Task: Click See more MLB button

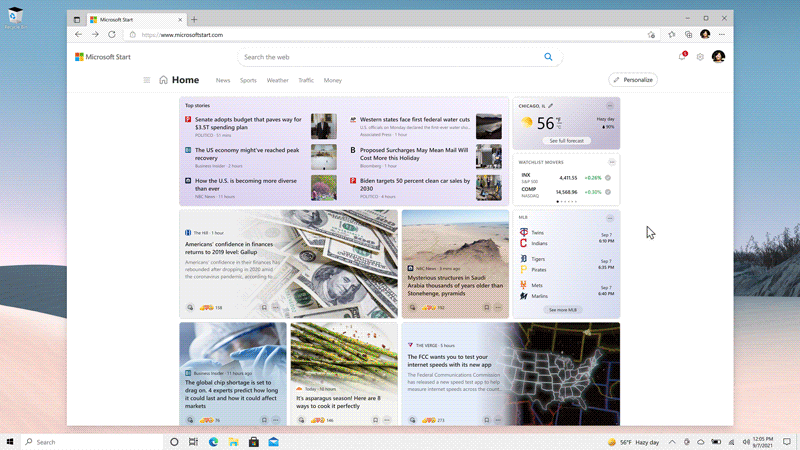Action: pyautogui.click(x=563, y=310)
